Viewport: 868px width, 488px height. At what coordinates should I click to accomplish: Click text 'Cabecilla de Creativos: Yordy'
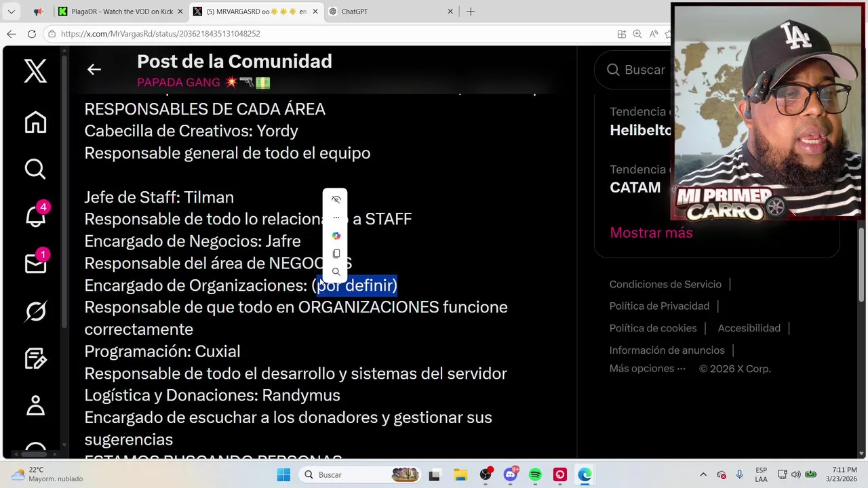pyautogui.click(x=191, y=131)
